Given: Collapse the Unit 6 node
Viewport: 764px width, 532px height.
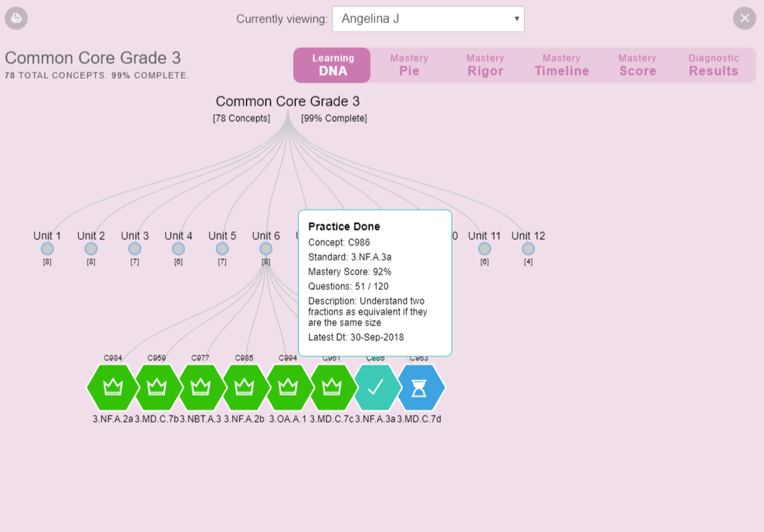Looking at the screenshot, I should (265, 249).
